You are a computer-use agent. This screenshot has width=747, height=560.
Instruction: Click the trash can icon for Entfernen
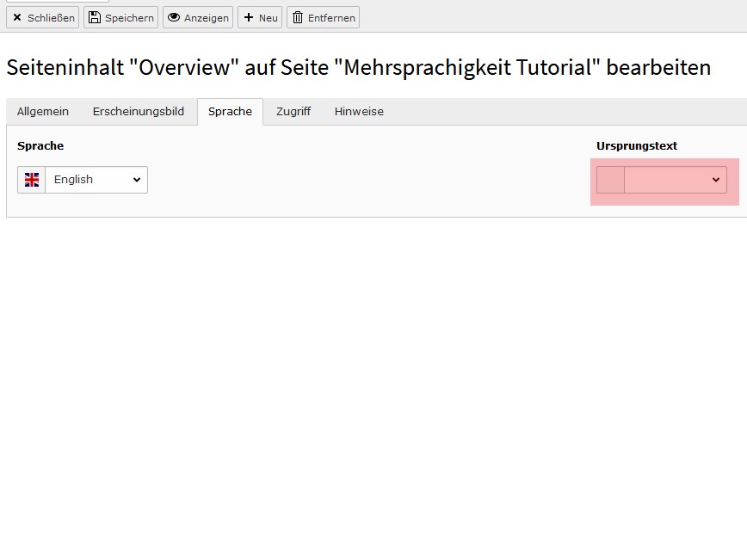[298, 17]
